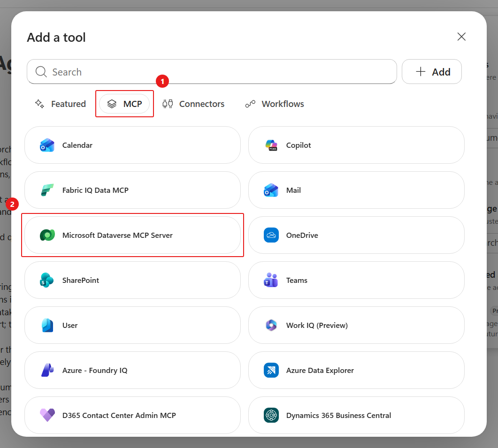Select the Azure - Foundry IQ card
This screenshot has width=498, height=448.
(132, 370)
